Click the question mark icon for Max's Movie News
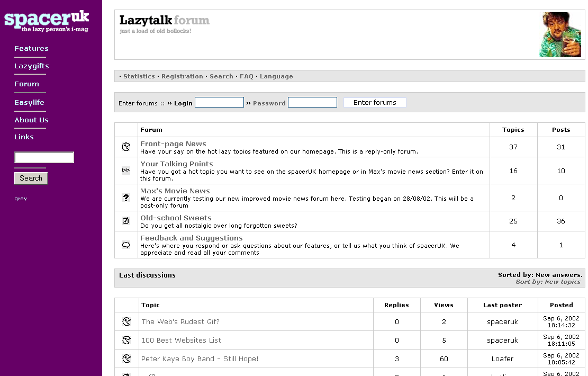588x376 pixels. coord(126,198)
